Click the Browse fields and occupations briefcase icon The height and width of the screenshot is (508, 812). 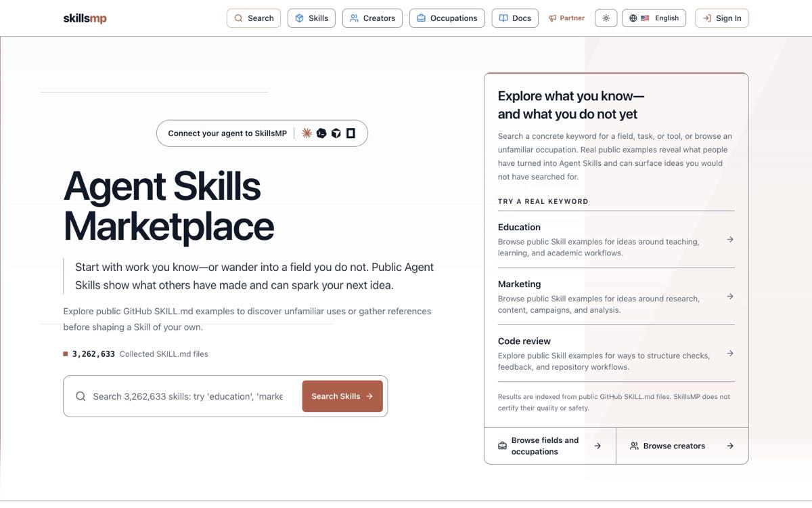(502, 446)
